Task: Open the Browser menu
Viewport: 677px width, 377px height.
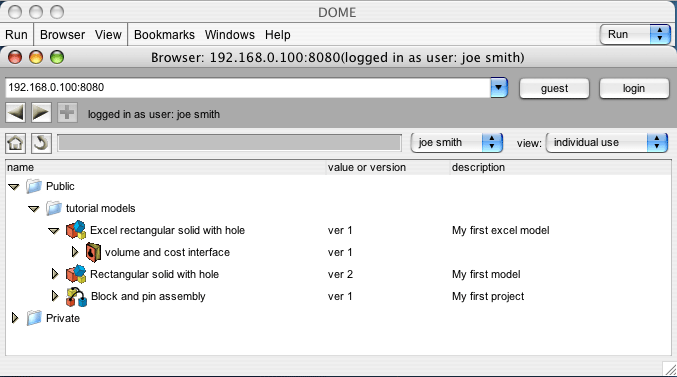Action: (x=63, y=35)
